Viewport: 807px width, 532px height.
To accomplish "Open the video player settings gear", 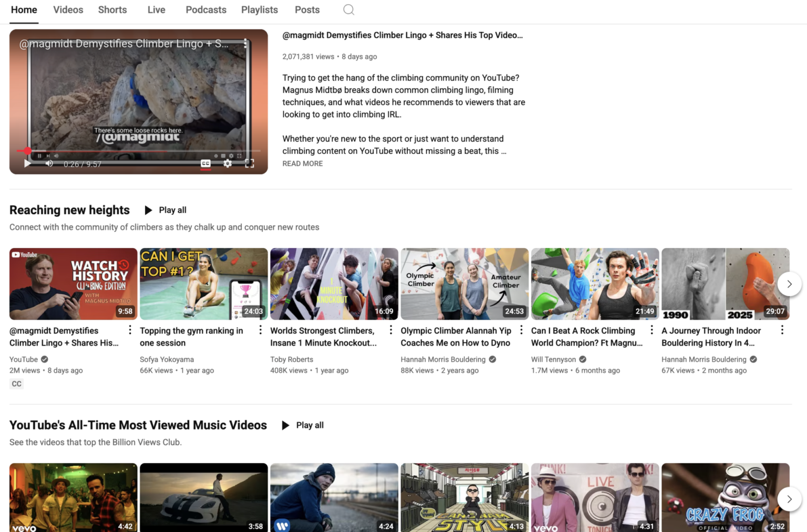I will (227, 163).
